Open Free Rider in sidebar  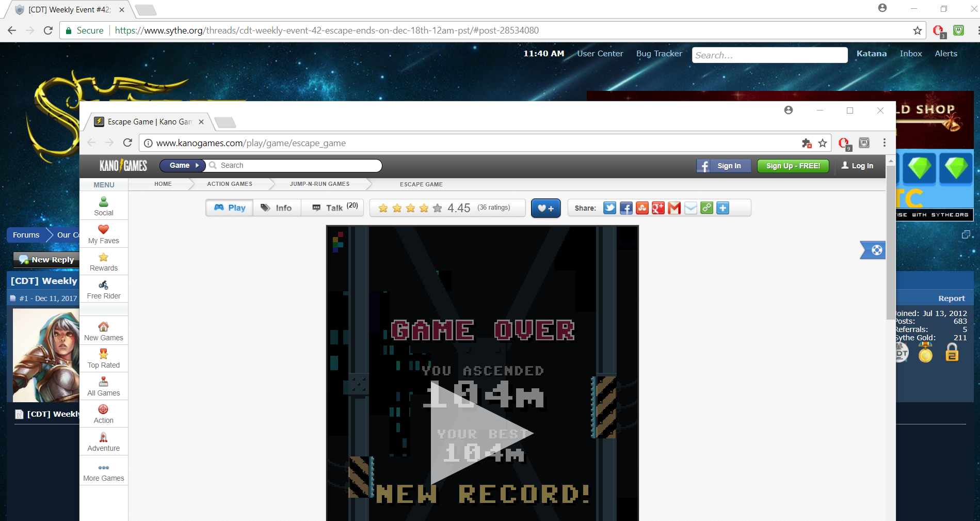(104, 290)
